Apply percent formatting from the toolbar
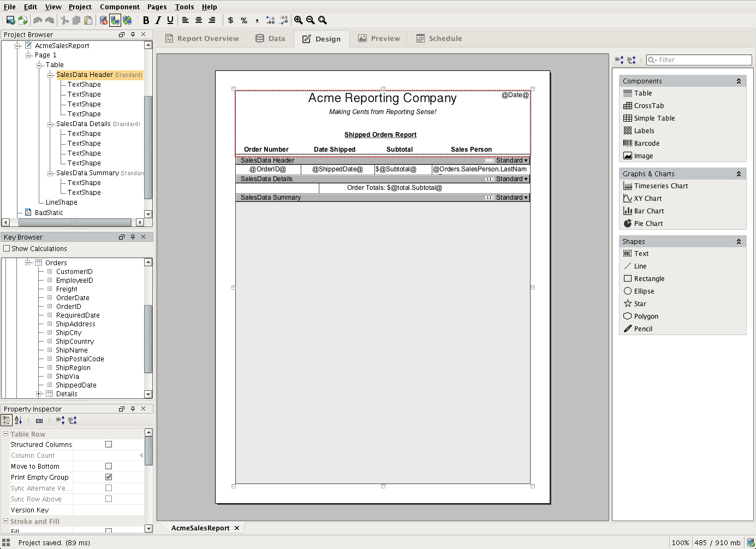756x549 pixels. coord(243,20)
